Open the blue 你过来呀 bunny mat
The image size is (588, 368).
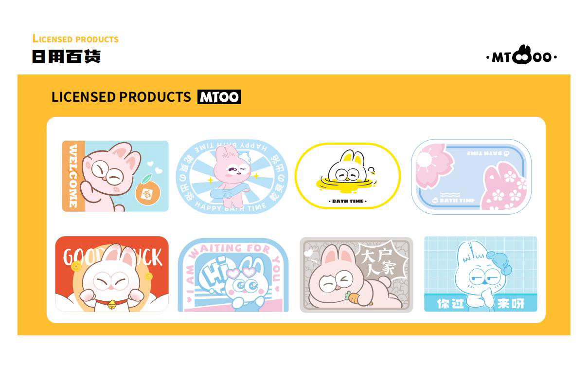point(481,274)
